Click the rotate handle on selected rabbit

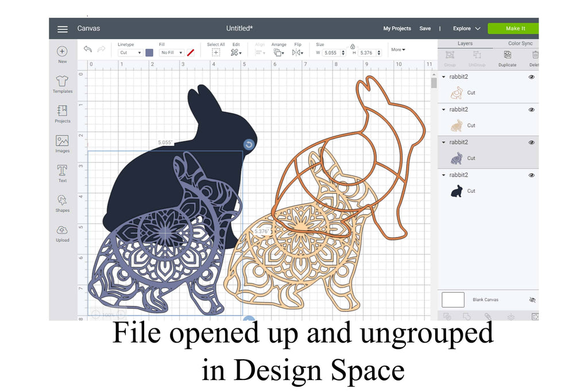(249, 144)
